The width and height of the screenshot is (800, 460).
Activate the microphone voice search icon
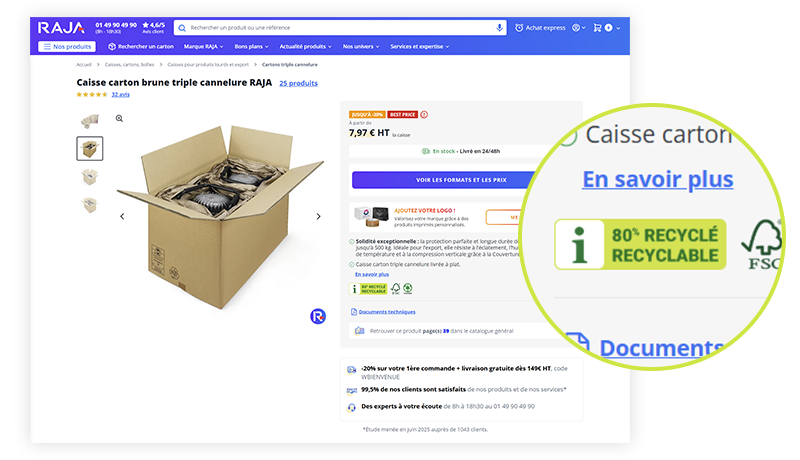pyautogui.click(x=499, y=28)
